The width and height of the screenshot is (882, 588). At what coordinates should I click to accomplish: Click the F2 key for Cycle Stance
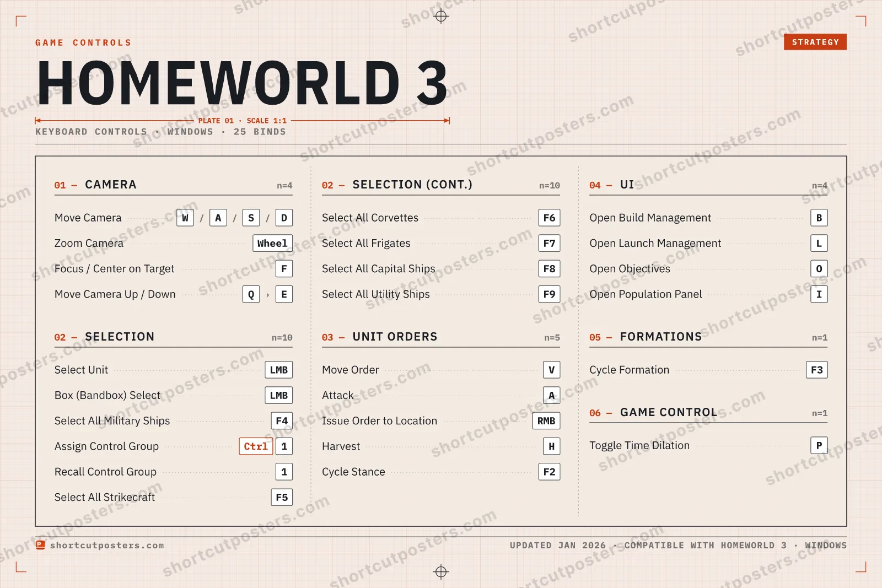coord(549,472)
